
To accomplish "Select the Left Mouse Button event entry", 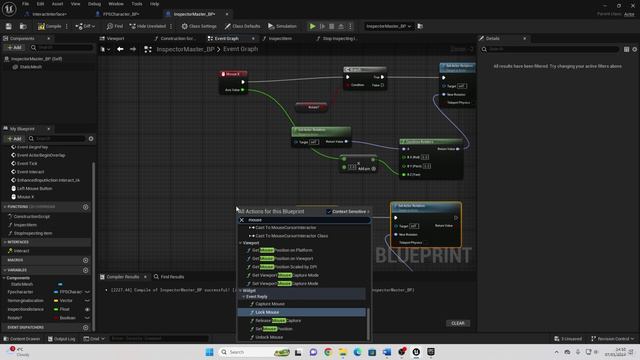I will point(34,189).
